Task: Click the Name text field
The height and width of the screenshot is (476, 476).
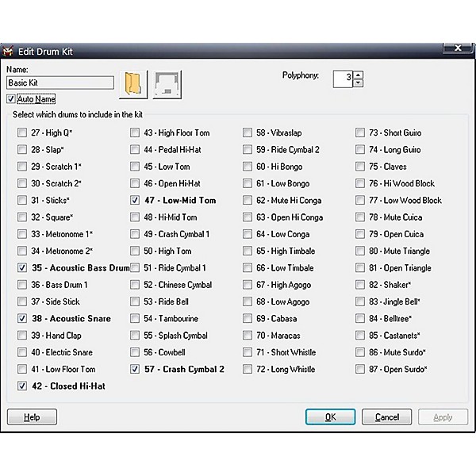Action: (60, 83)
